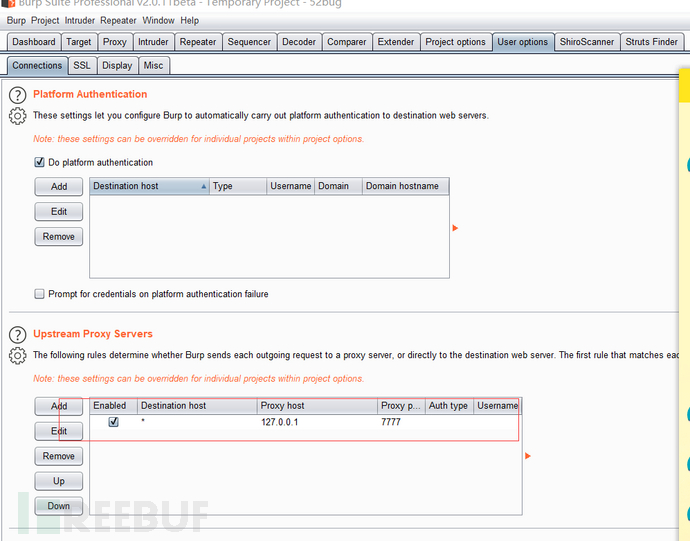Switch to the ShiroScanner tab
The image size is (690, 541).
pos(587,42)
